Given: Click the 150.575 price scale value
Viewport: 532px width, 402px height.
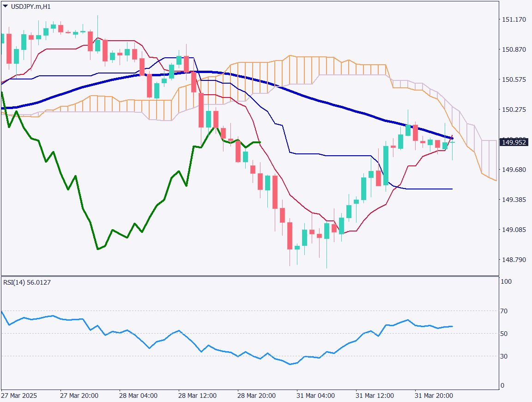Looking at the screenshot, I should pyautogui.click(x=514, y=79).
